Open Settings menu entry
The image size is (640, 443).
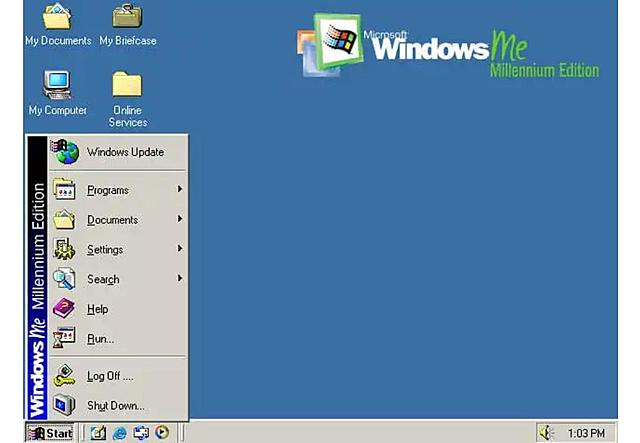(118, 249)
